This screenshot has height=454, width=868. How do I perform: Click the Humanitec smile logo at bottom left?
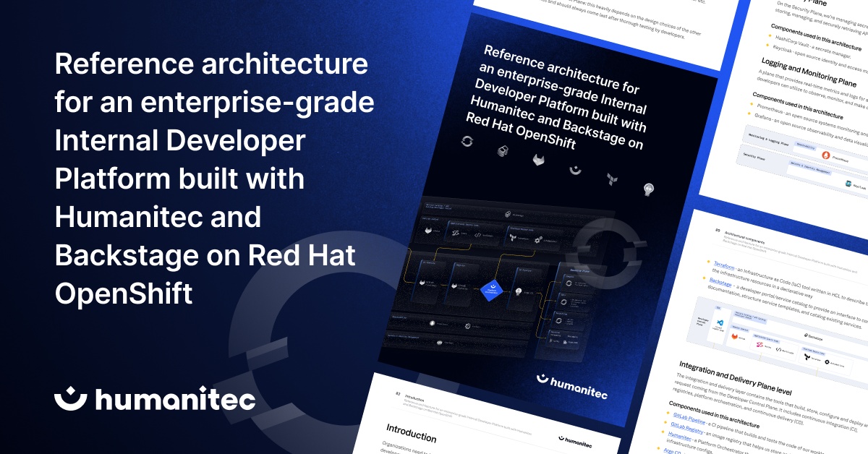pyautogui.click(x=69, y=398)
